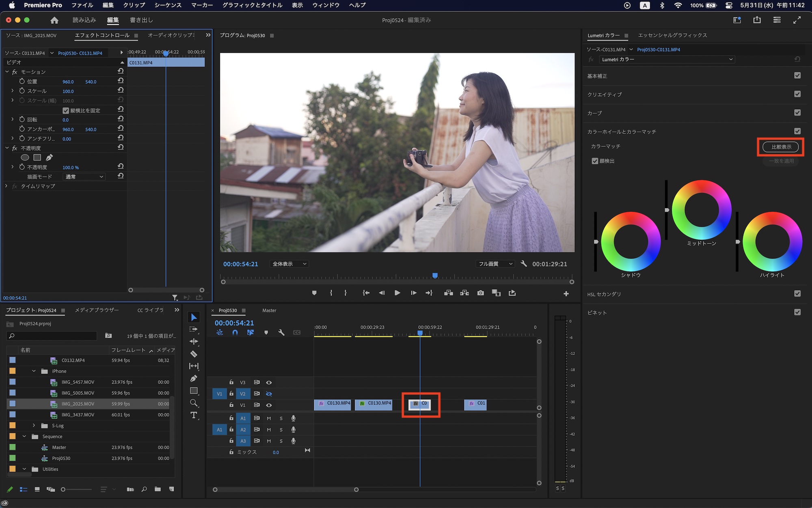This screenshot has width=812, height=508.
Task: Select the Ripple Edit tool
Action: (x=194, y=342)
